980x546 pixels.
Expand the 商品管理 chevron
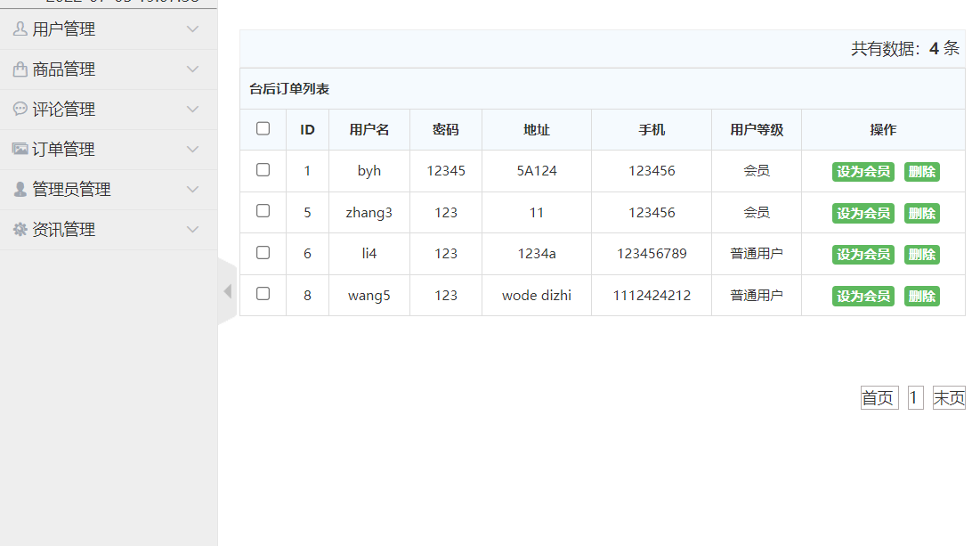click(x=192, y=69)
